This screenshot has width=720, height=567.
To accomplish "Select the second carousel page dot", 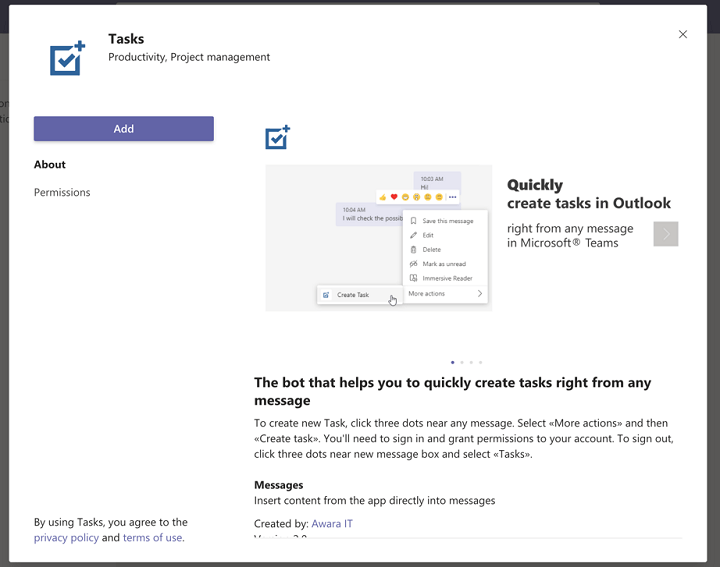I will [462, 362].
